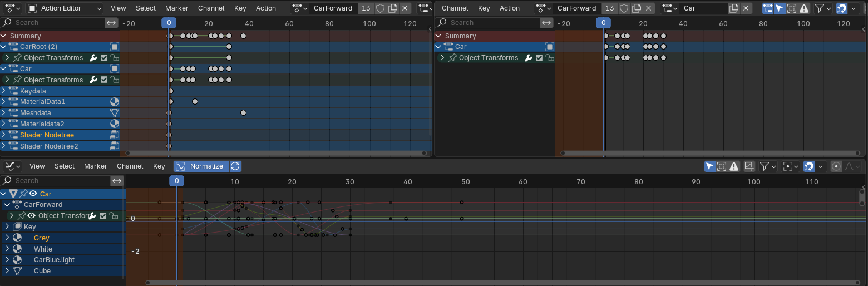Click the MaterialData1 material sphere icon
Viewport: 868px width, 286px height.
coord(115,102)
